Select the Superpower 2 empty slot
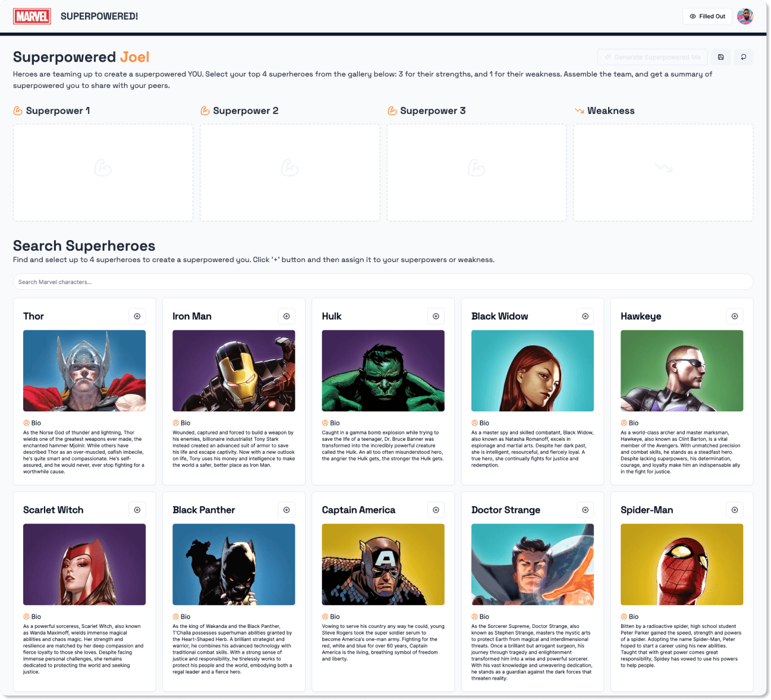The width and height of the screenshot is (771, 700). (x=290, y=172)
